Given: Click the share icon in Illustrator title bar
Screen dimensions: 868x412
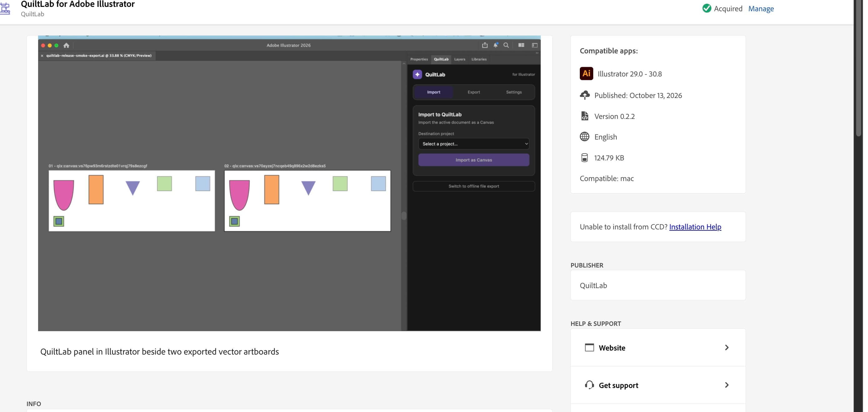Looking at the screenshot, I should click(485, 45).
